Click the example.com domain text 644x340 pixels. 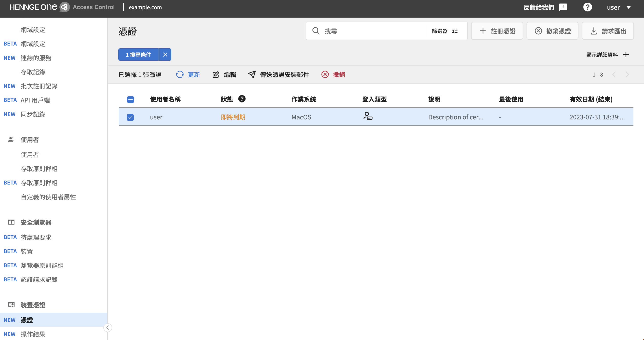pos(145,7)
